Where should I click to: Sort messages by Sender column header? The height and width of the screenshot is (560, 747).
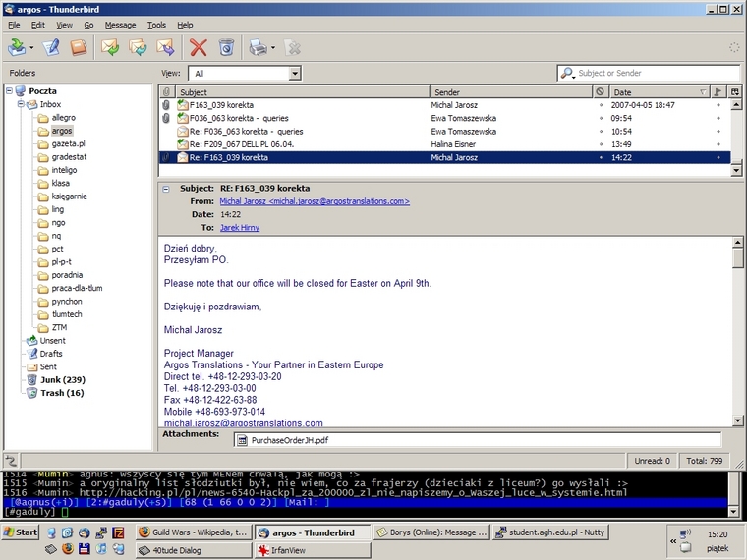tap(511, 92)
